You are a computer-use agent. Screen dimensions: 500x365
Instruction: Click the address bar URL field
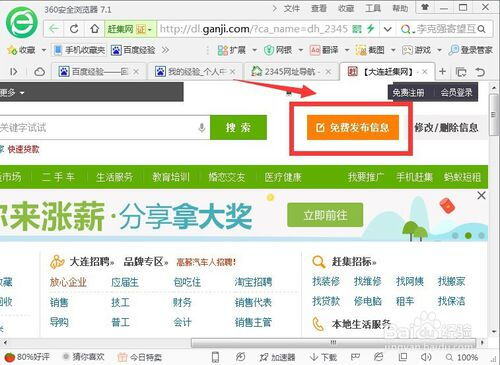(253, 29)
